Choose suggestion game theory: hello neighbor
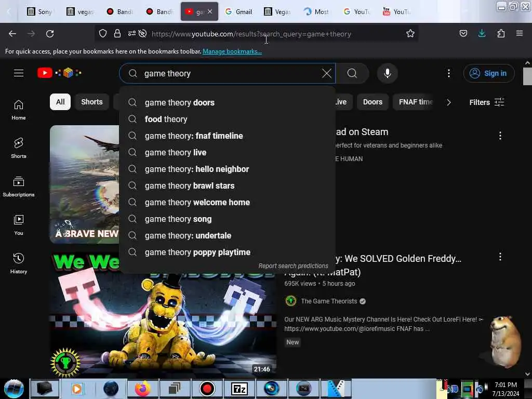 point(227,169)
